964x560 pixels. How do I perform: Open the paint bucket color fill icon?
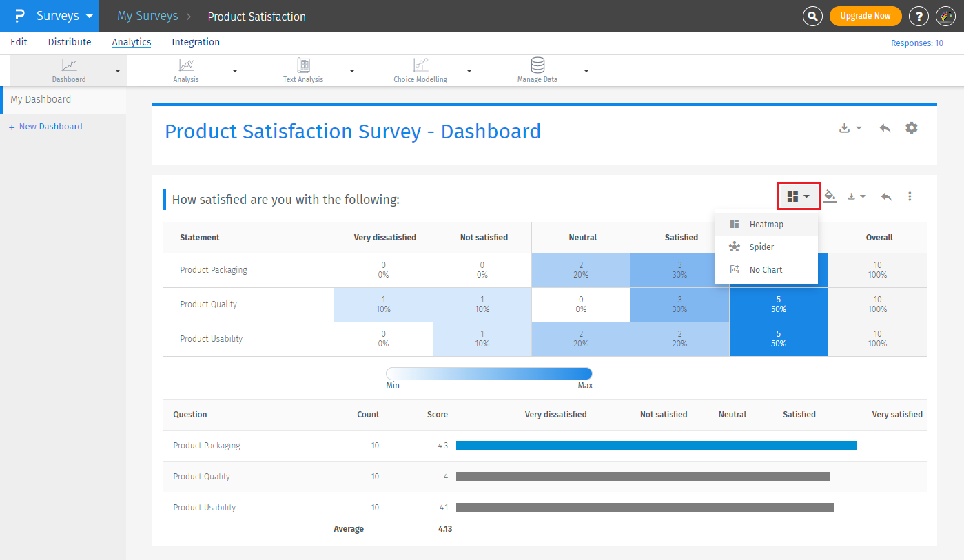(x=830, y=196)
